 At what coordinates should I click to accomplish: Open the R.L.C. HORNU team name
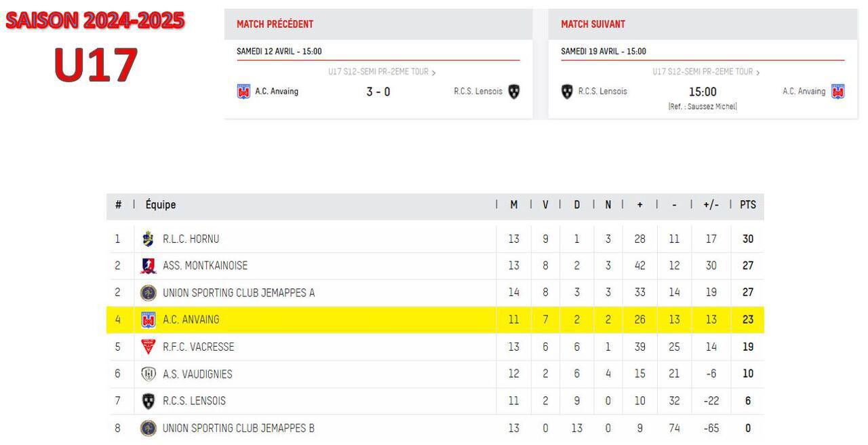(x=191, y=239)
